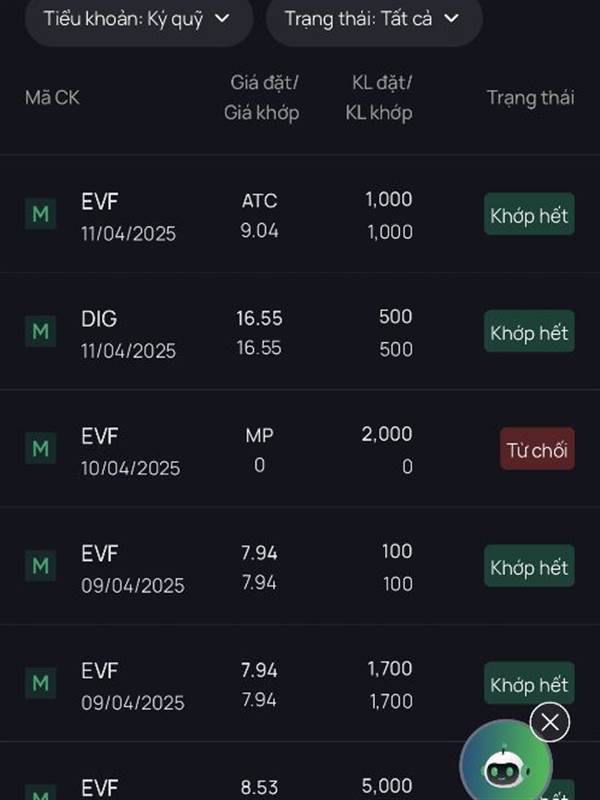Viewport: 600px width, 800px height.
Task: Sort by the Trạng thái column header
Action: 530,97
